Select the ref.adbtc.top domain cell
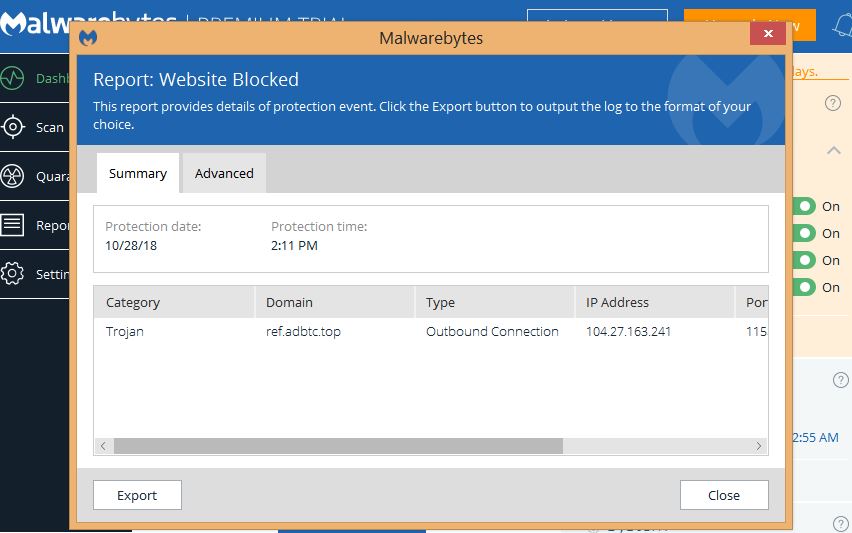Screen dimensions: 852x533 [303, 331]
